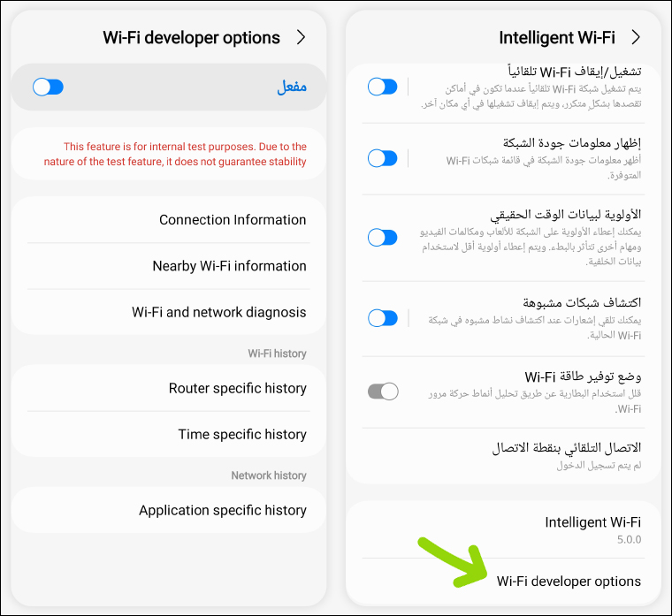Screen dimensions: 672x616
Task: Tap the red internal test warning text
Action: 175,154
